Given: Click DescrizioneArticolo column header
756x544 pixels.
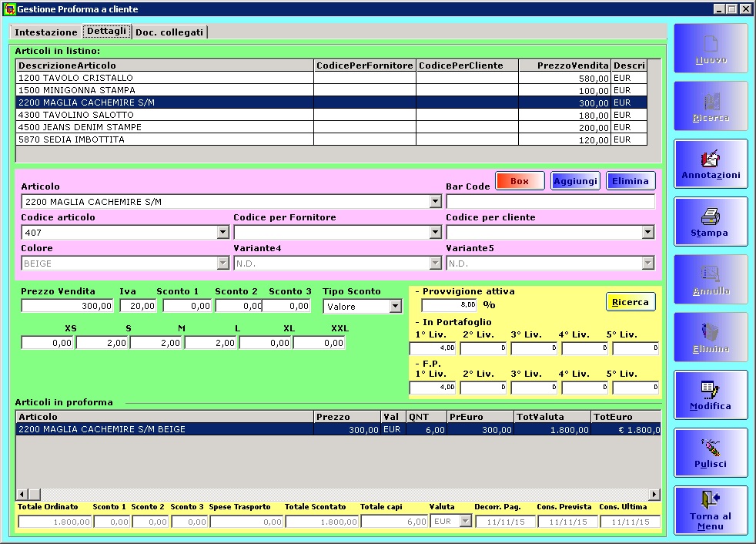Looking at the screenshot, I should click(165, 65).
